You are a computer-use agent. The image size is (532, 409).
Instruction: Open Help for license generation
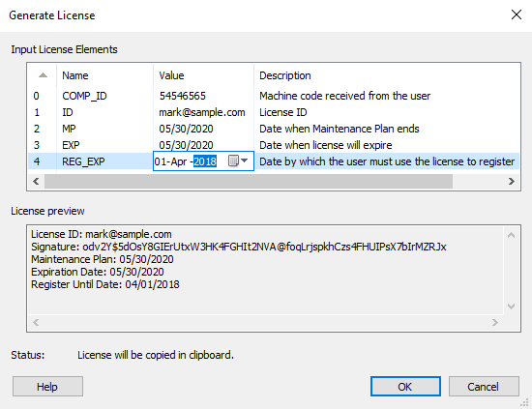point(47,387)
